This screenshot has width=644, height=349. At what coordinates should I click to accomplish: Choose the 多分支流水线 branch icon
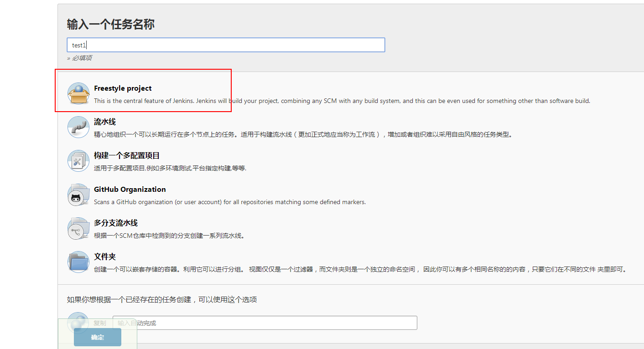click(78, 228)
